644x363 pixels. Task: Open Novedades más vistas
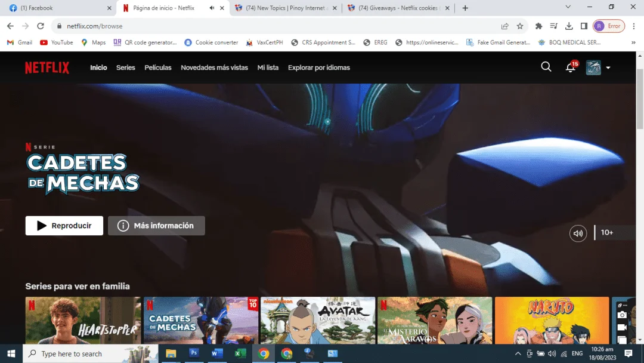[x=215, y=67]
